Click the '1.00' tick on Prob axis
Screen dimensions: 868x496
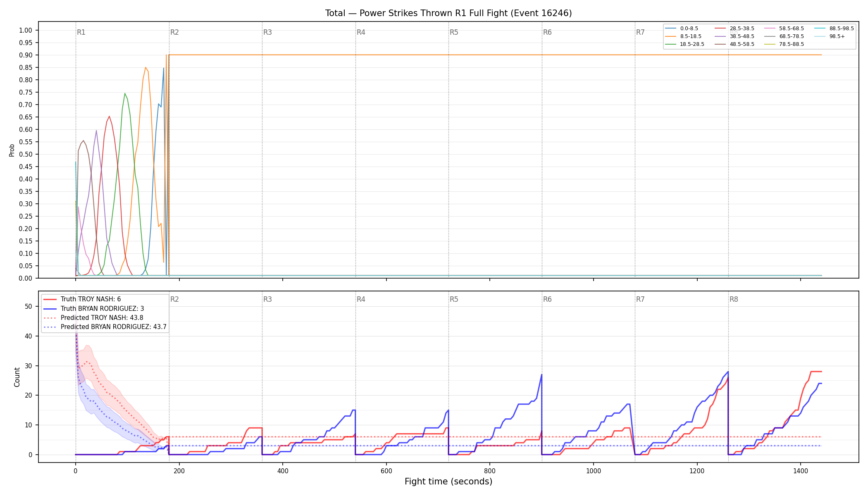coord(26,30)
